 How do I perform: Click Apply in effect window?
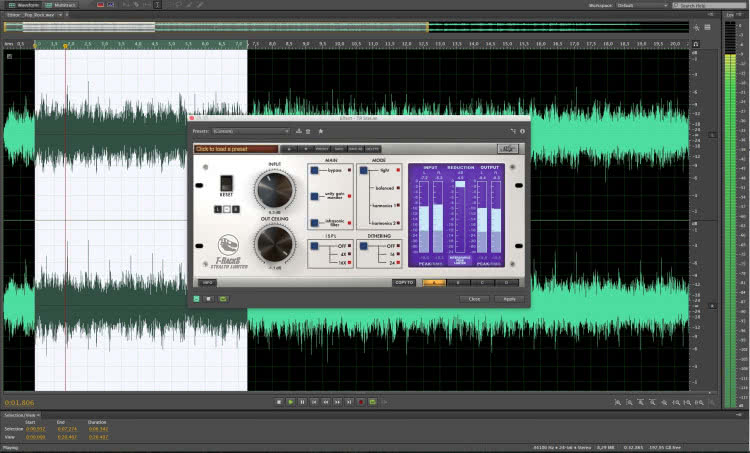click(509, 299)
